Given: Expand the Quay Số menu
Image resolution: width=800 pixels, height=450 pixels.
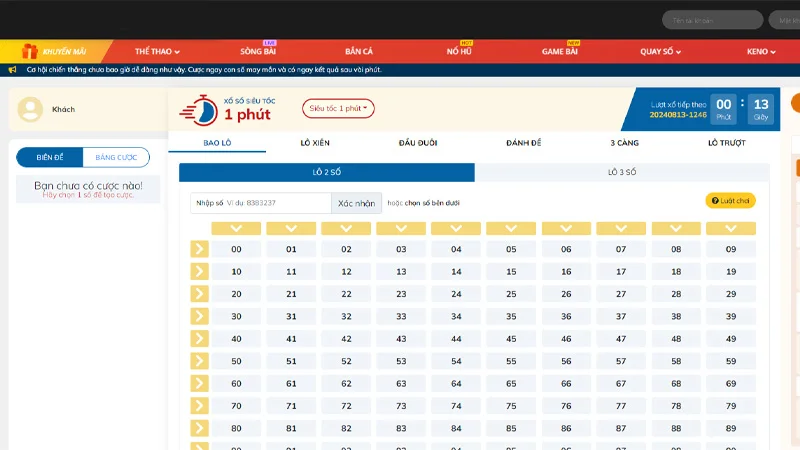Looking at the screenshot, I should [x=660, y=51].
